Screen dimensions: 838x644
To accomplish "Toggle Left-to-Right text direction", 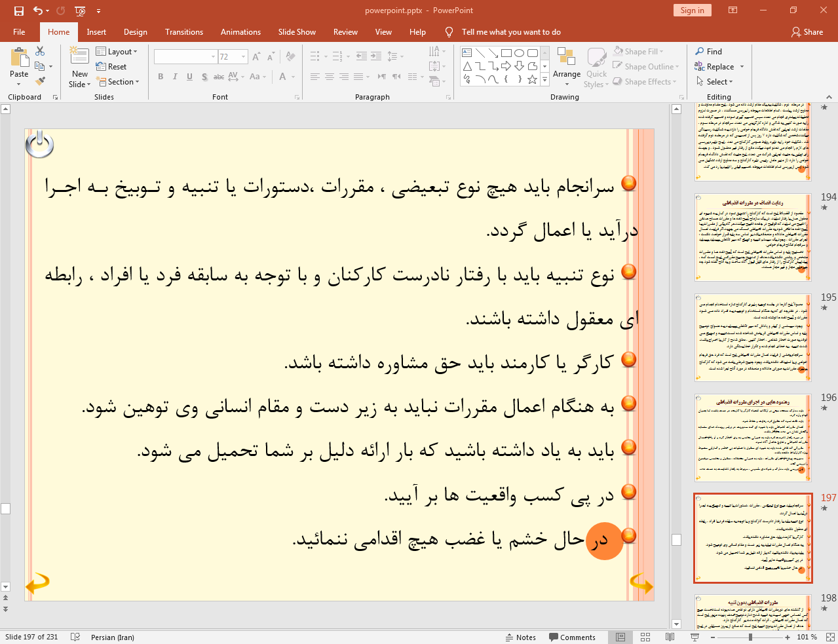I will point(382,77).
